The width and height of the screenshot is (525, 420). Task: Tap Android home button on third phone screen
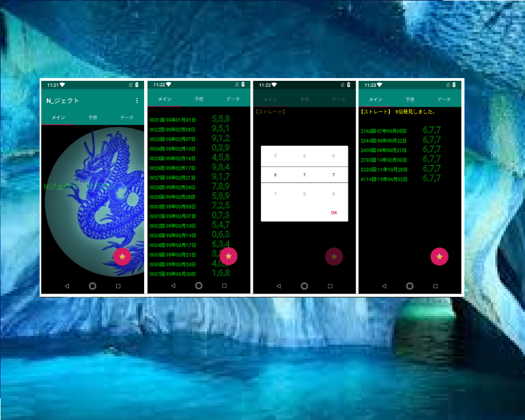pos(304,286)
